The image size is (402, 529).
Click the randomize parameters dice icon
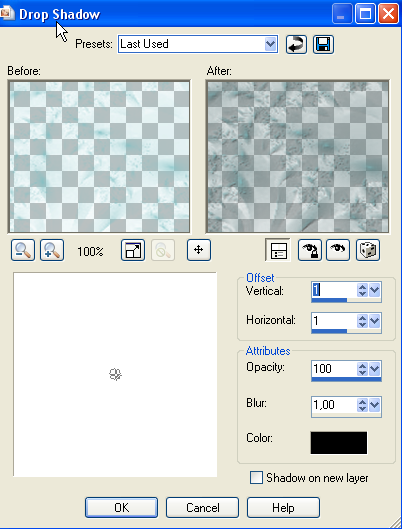[368, 250]
